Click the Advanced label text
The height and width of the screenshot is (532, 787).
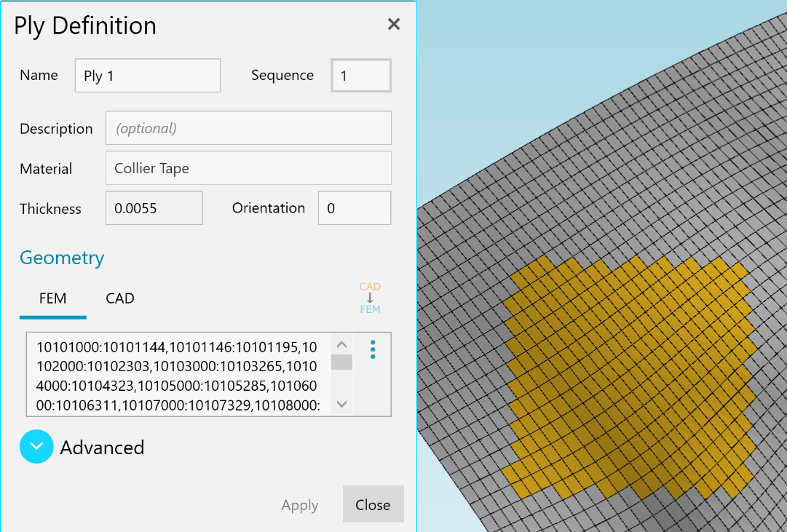point(102,447)
